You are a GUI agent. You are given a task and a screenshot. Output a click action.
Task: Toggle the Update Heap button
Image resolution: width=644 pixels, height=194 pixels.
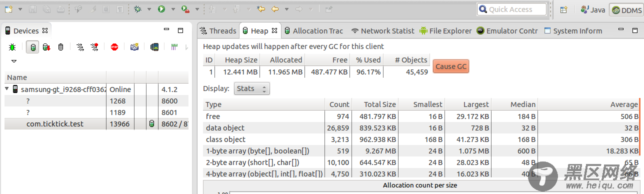[33, 47]
